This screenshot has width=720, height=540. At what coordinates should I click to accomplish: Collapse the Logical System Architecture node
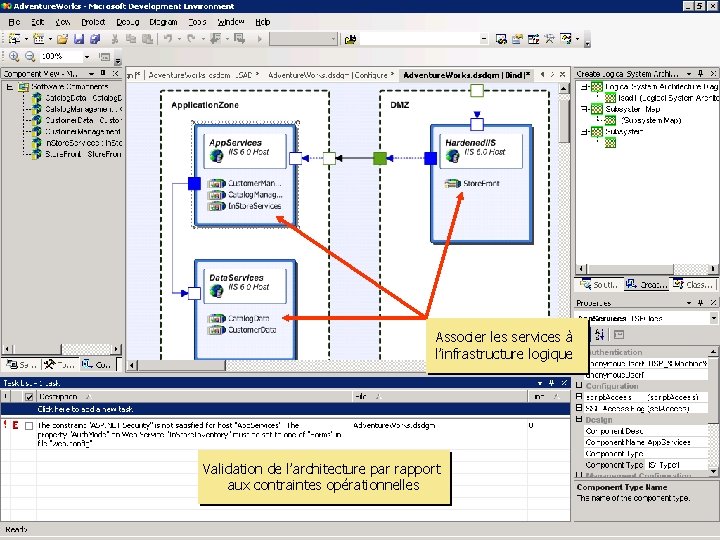(x=583, y=86)
